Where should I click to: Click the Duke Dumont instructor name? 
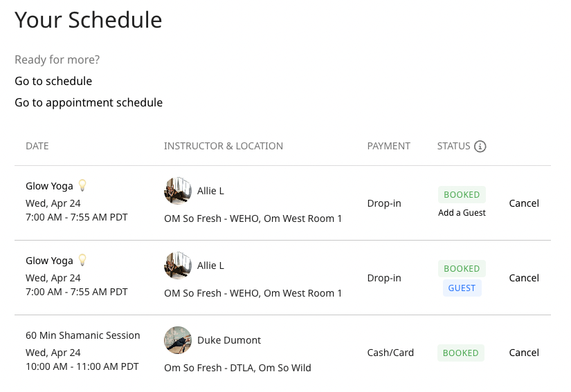point(229,340)
